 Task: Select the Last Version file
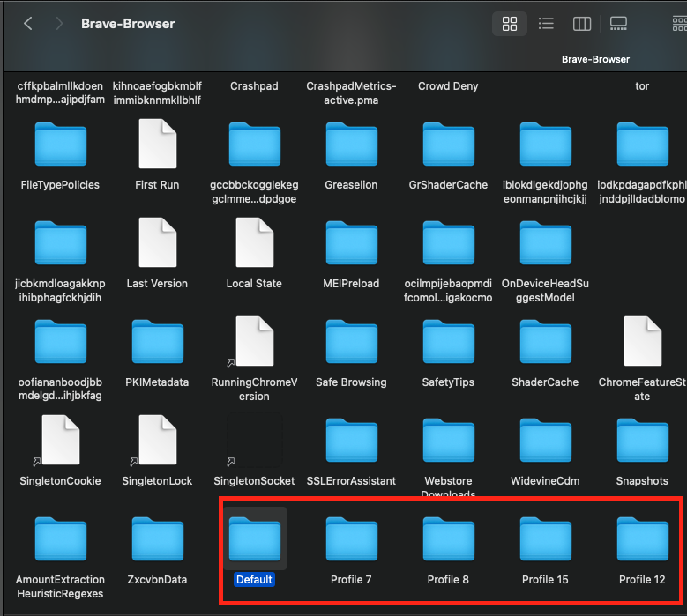157,242
